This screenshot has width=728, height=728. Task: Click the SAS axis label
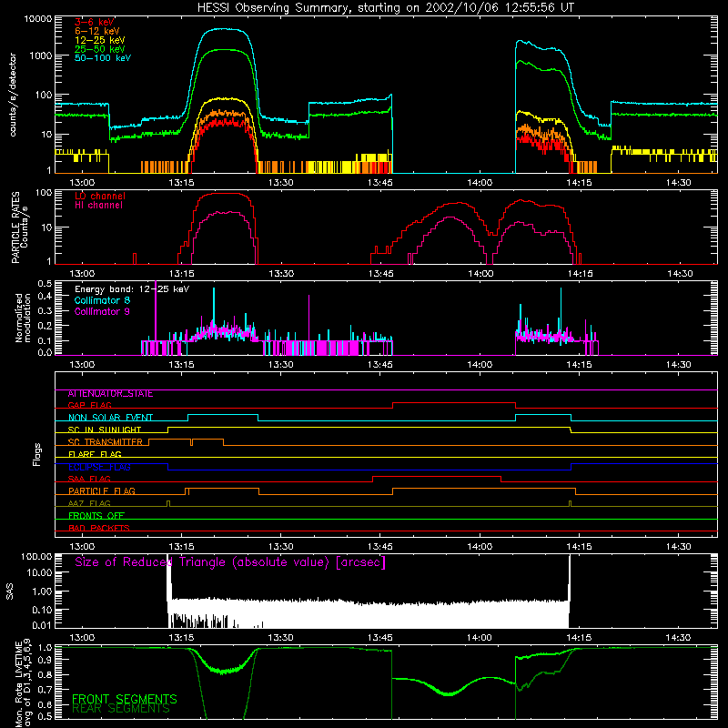10,591
